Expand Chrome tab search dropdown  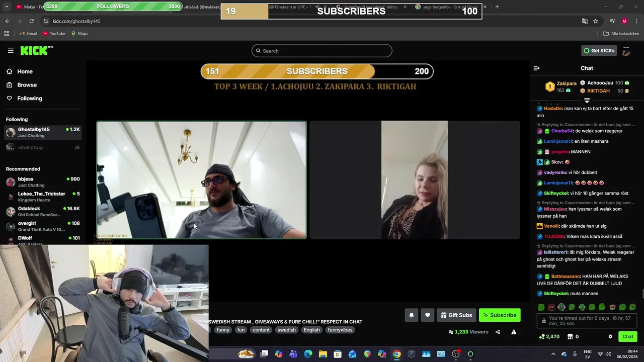(7, 7)
